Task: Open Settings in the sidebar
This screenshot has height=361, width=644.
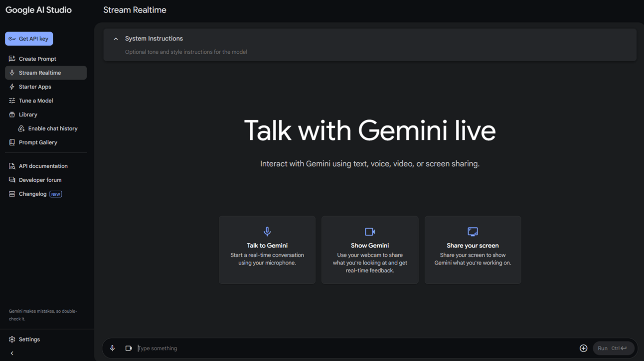Action: click(29, 340)
